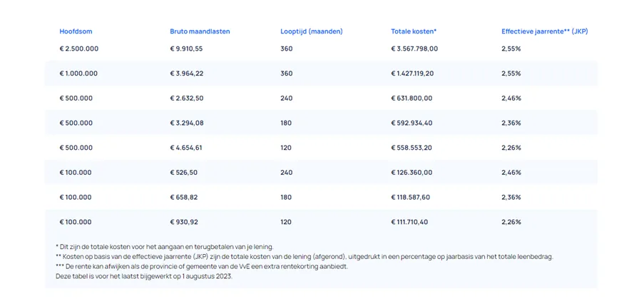644x299 pixels.
Task: Click the € 3.567.798,00 total cost
Action: click(x=414, y=49)
